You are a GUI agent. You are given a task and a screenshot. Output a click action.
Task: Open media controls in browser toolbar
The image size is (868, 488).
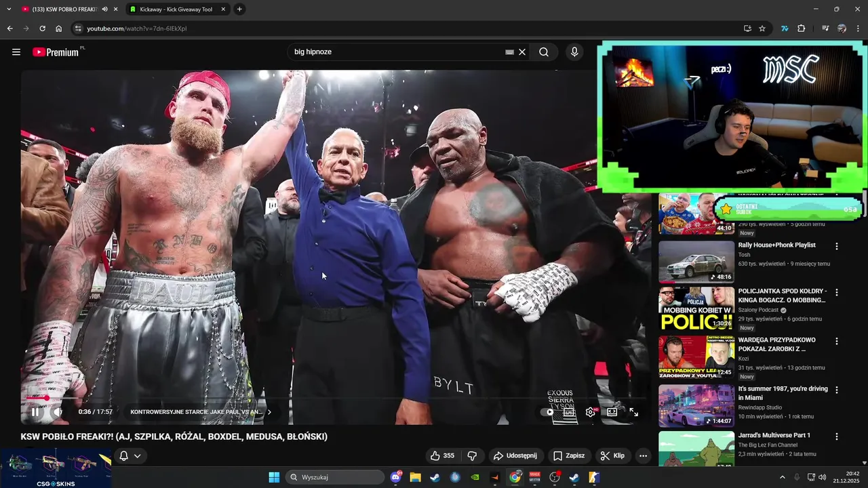pos(825,28)
